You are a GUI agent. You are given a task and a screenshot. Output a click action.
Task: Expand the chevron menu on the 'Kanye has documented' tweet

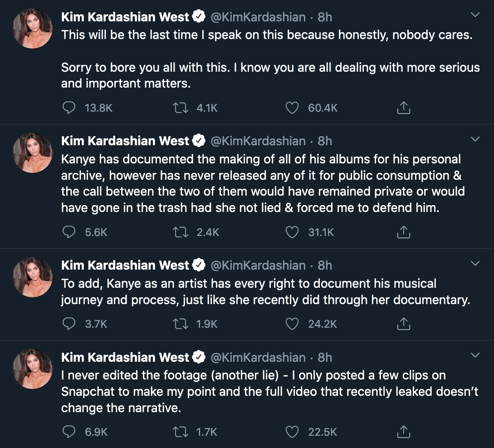point(475,139)
